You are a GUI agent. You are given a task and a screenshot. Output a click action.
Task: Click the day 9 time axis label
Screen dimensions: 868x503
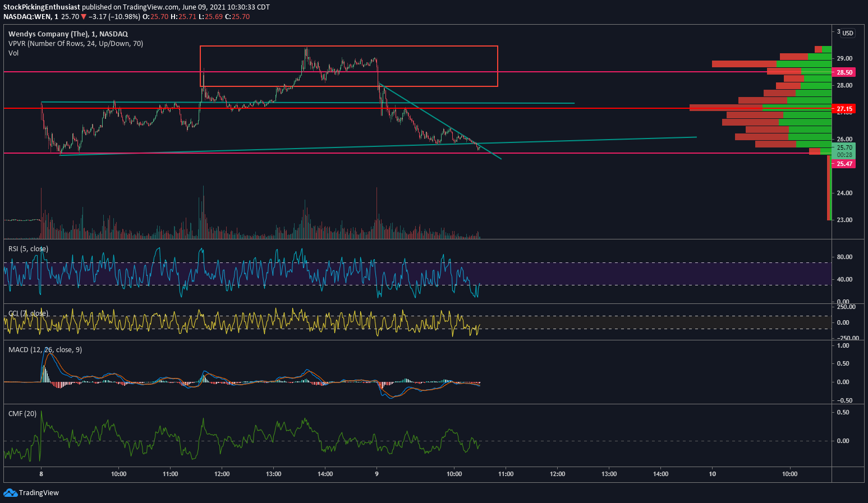tap(377, 474)
